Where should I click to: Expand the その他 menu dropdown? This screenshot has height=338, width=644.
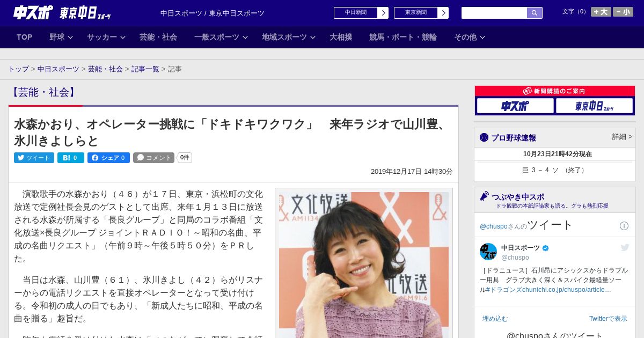[470, 37]
